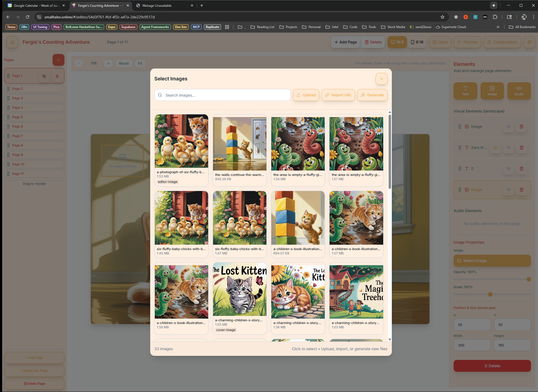The image size is (538, 392).
Task: Select Page 5 in pages list
Action: tap(35, 117)
